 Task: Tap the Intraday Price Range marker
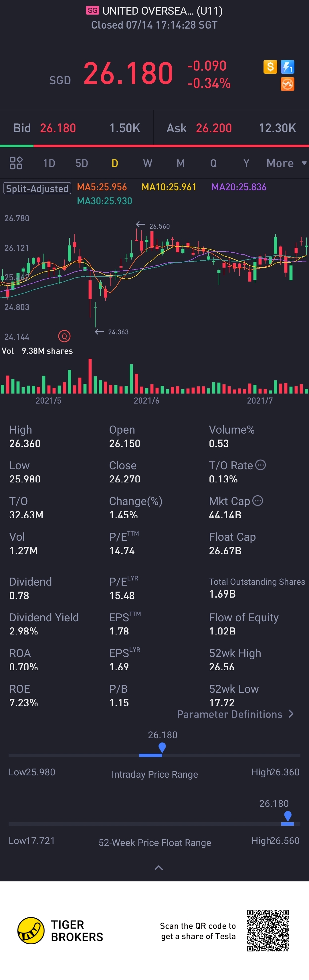tap(162, 748)
